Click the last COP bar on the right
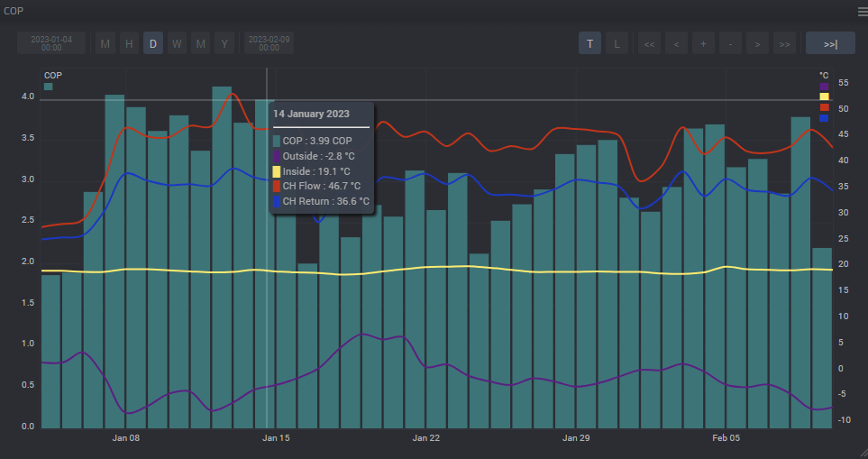868x459 pixels. click(821, 338)
